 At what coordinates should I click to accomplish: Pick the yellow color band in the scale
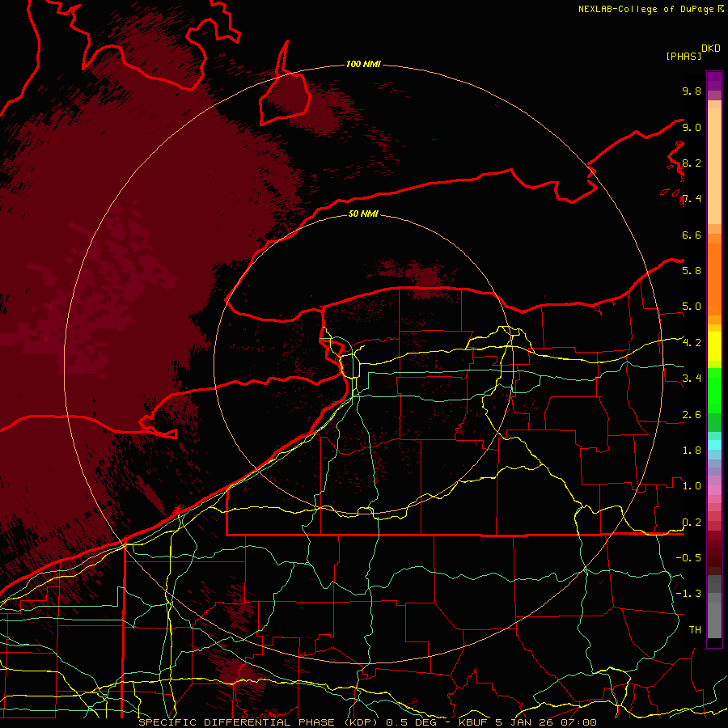pyautogui.click(x=714, y=346)
